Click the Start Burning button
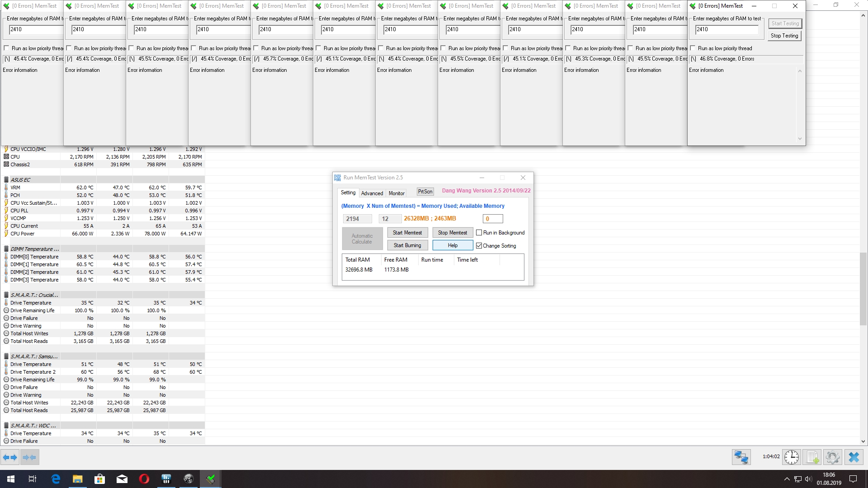 pyautogui.click(x=407, y=245)
